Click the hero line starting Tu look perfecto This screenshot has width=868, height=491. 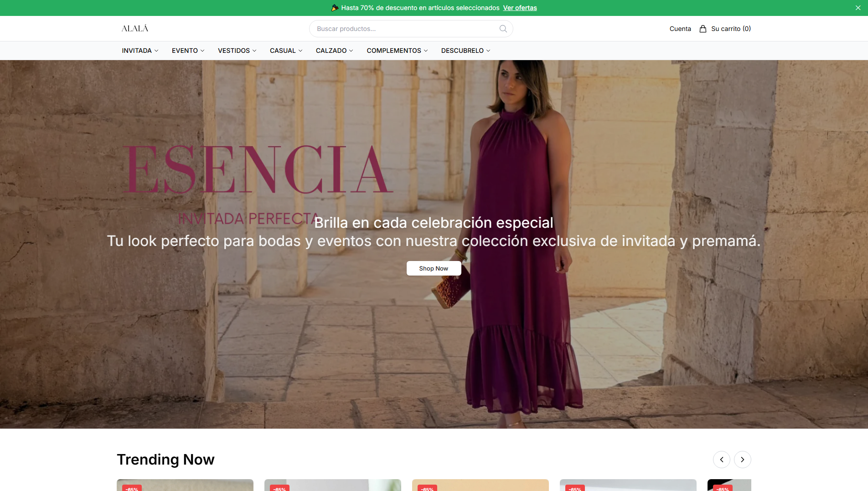pos(434,241)
